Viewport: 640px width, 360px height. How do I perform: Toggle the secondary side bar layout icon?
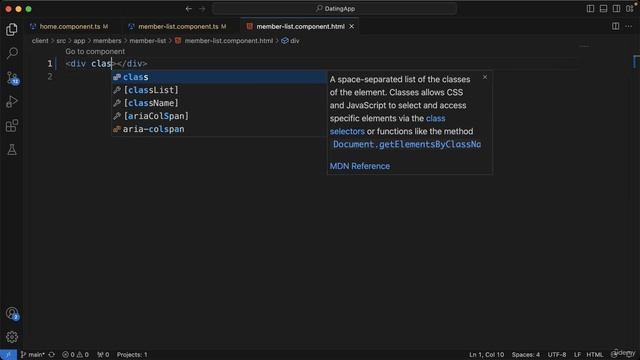616,9
